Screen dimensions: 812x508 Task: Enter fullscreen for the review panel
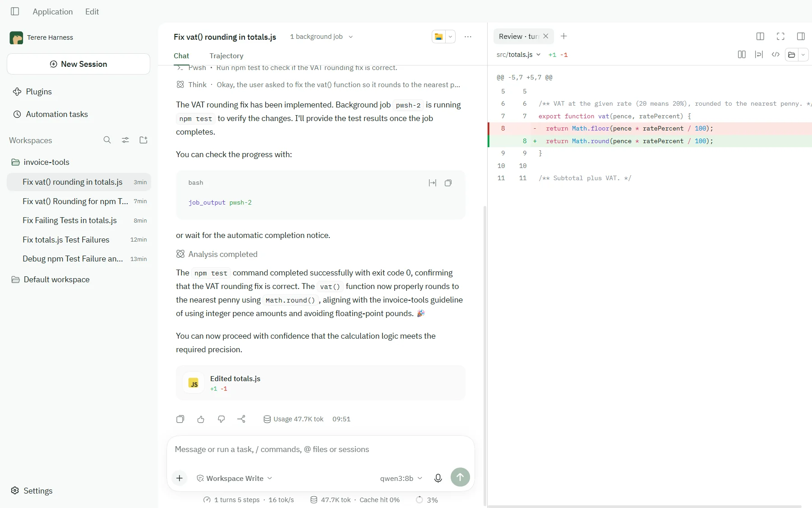(780, 37)
